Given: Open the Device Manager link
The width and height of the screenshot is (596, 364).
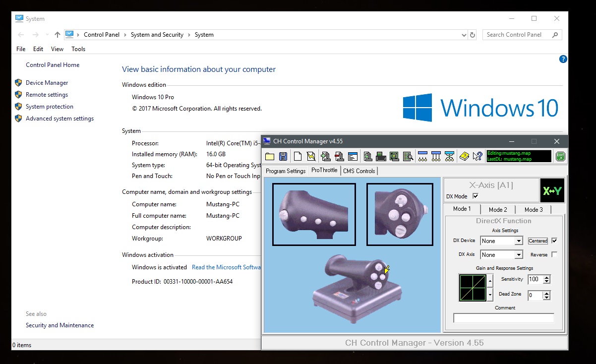Looking at the screenshot, I should pyautogui.click(x=47, y=83).
